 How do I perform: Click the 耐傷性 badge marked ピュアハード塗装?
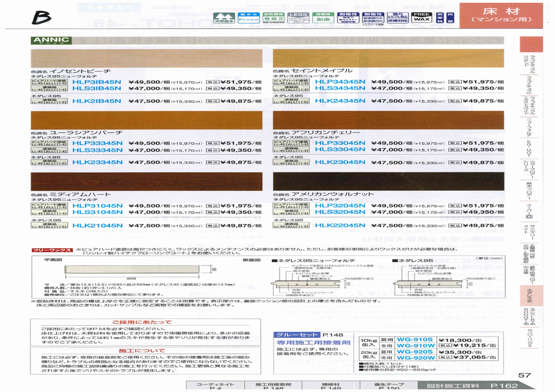click(373, 19)
